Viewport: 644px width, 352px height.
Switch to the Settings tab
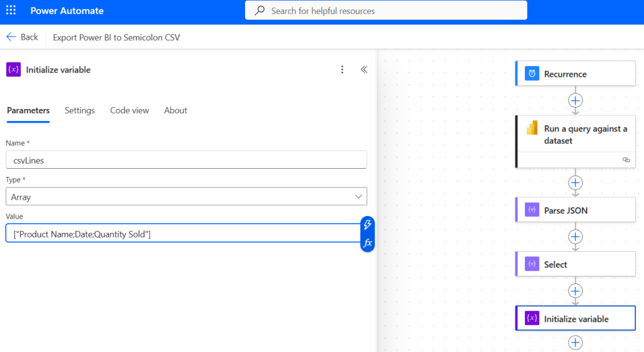(x=79, y=110)
